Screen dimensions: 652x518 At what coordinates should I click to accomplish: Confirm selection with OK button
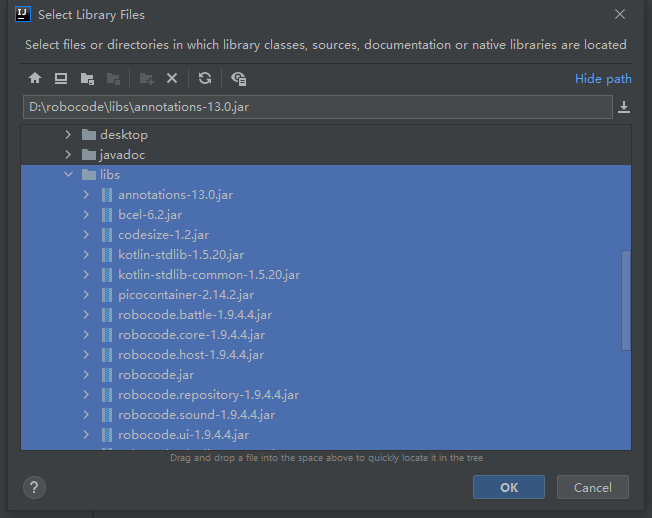tap(509, 487)
